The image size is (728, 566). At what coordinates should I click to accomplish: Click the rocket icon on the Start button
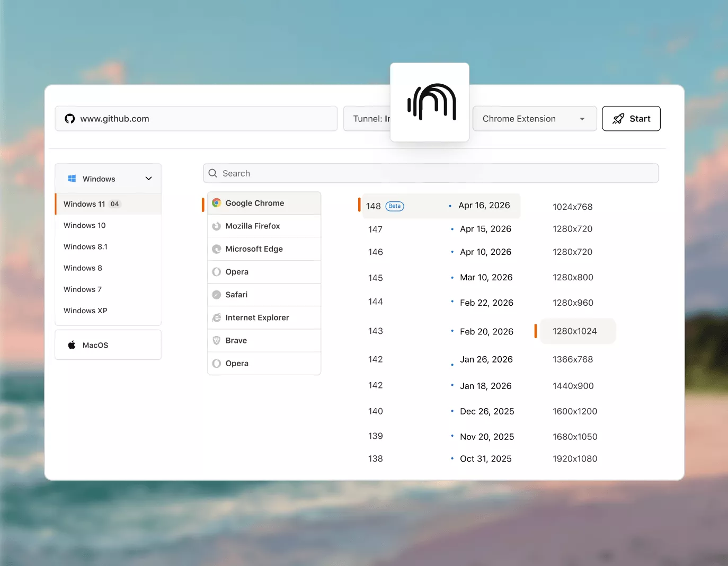618,119
